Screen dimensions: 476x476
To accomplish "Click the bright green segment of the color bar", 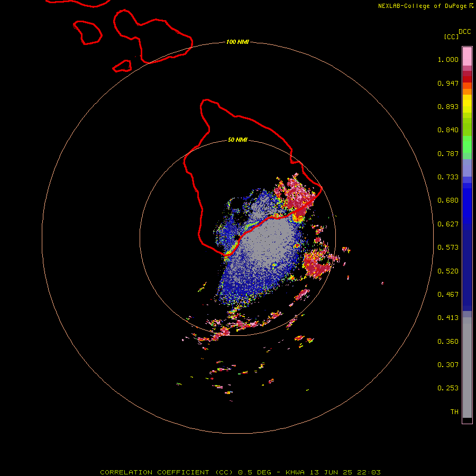I will (x=467, y=144).
